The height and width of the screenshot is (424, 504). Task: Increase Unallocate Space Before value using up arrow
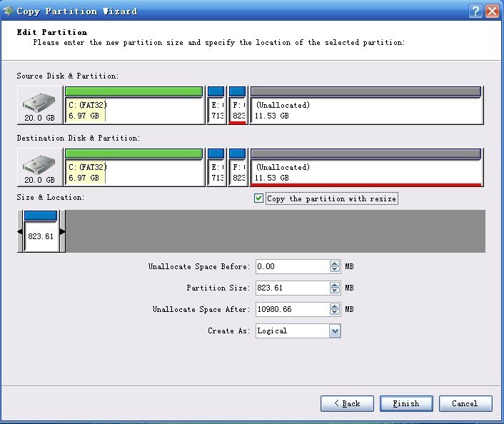click(x=335, y=263)
